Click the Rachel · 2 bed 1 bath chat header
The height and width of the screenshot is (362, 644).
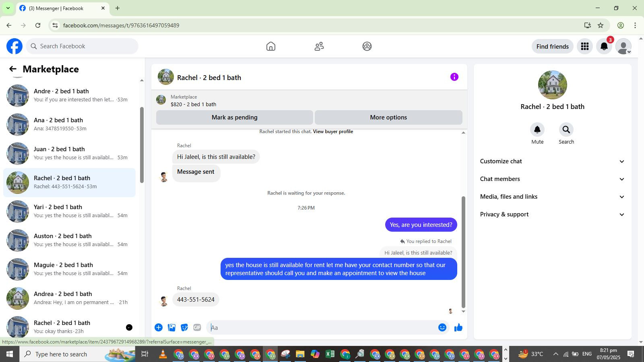[x=209, y=78]
